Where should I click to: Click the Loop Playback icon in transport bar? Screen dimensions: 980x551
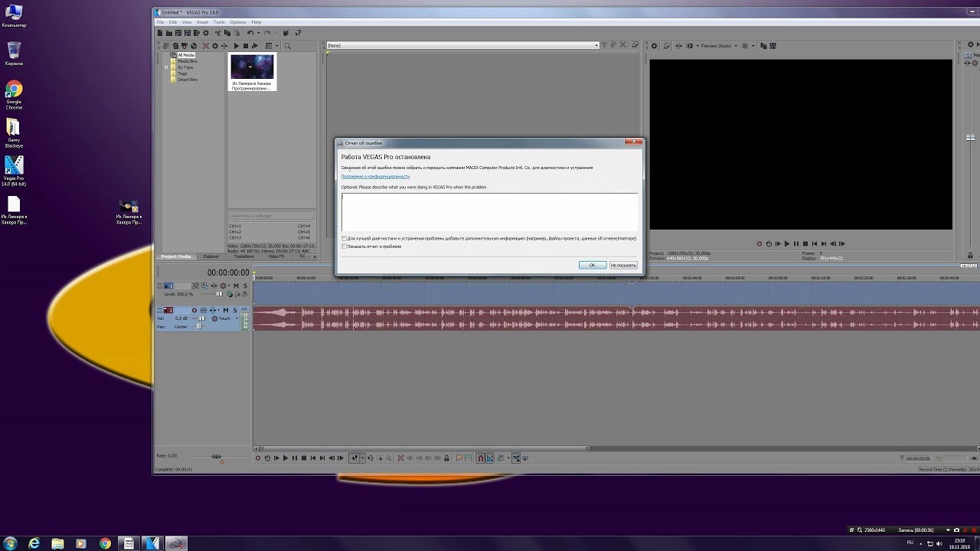[267, 458]
